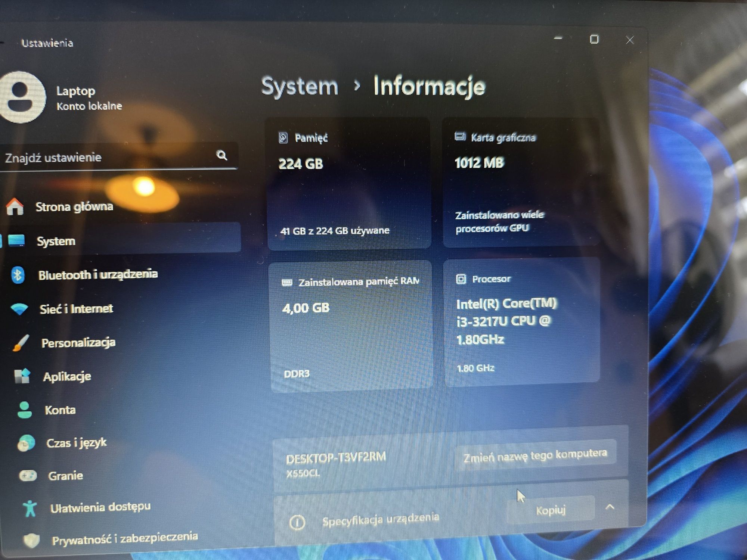The image size is (747, 560).
Task: Click the Znajdź ustawienie search field
Action: coord(118,156)
